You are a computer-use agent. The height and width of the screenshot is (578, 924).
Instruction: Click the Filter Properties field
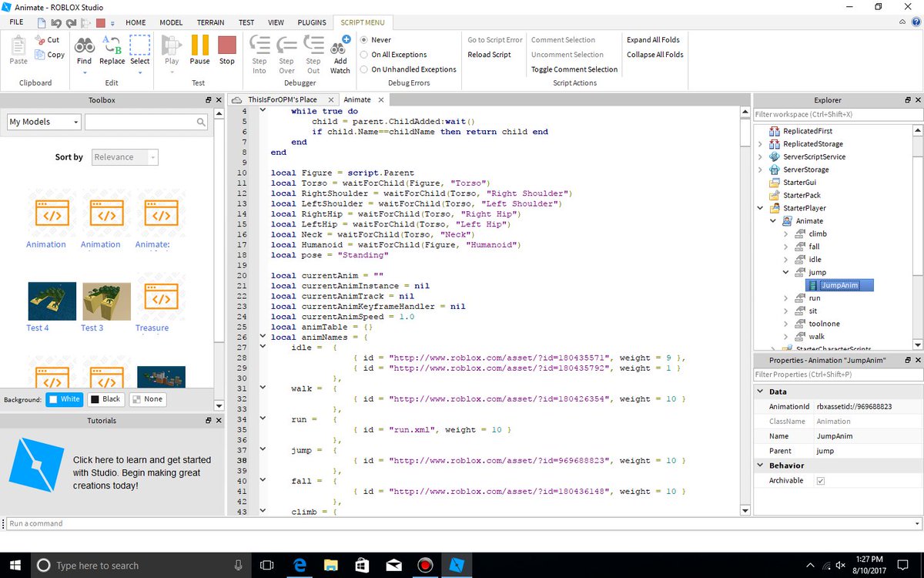pyautogui.click(x=838, y=375)
